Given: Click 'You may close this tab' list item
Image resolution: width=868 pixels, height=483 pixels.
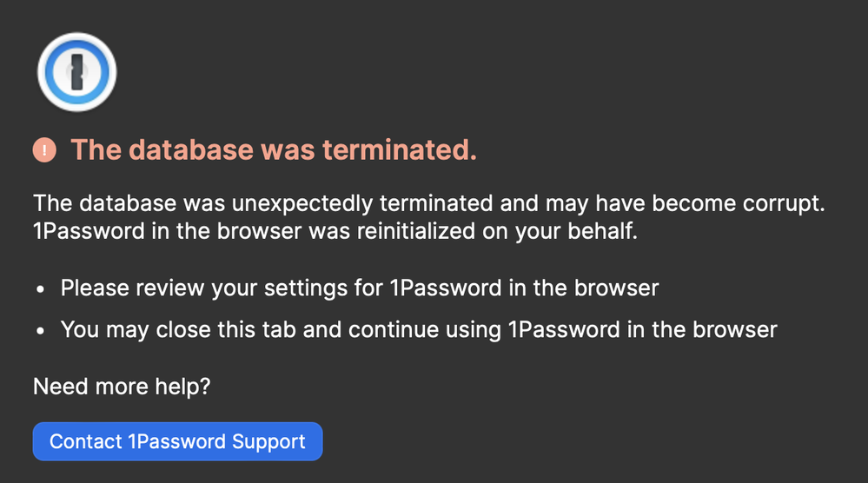Looking at the screenshot, I should [x=418, y=330].
